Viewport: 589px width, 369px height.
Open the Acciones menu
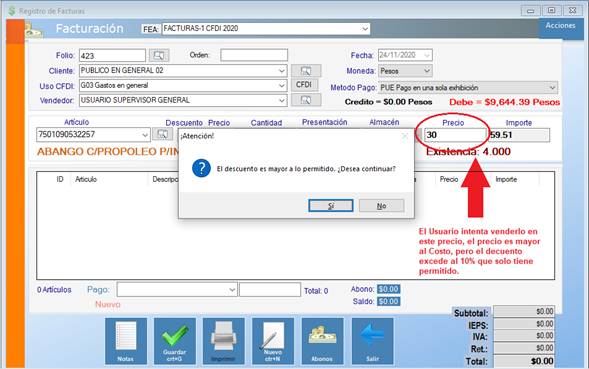point(560,26)
